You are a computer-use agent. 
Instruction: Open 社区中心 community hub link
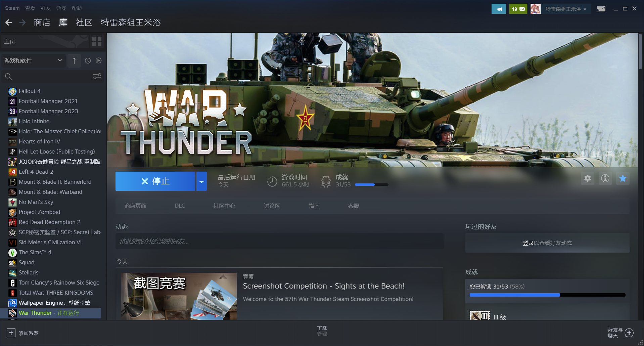224,206
